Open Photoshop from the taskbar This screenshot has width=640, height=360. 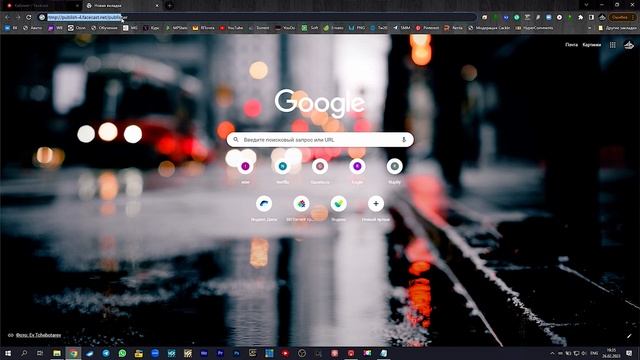coord(237,353)
